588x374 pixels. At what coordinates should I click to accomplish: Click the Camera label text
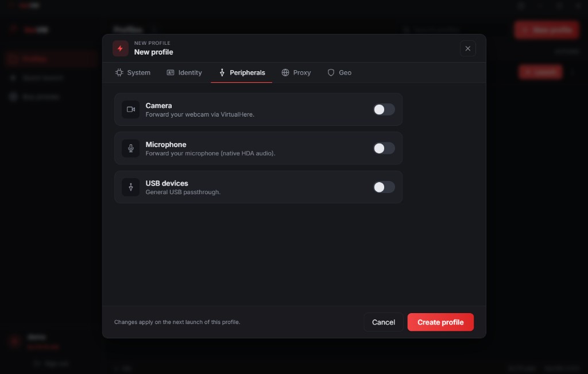pyautogui.click(x=158, y=106)
